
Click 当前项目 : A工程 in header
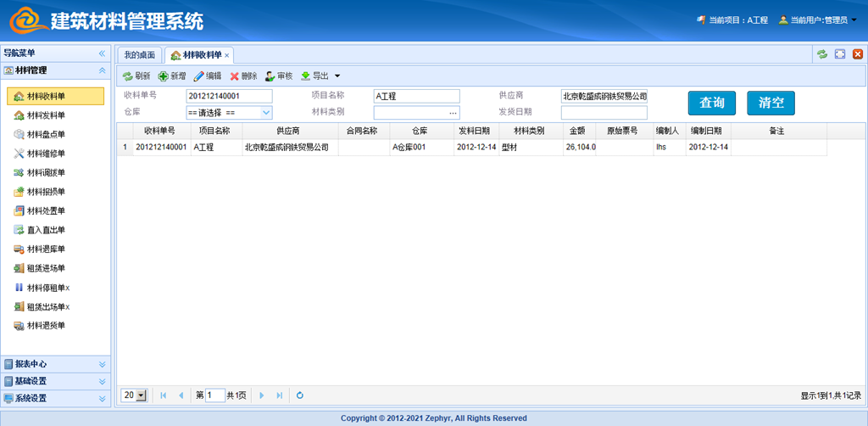click(x=732, y=20)
